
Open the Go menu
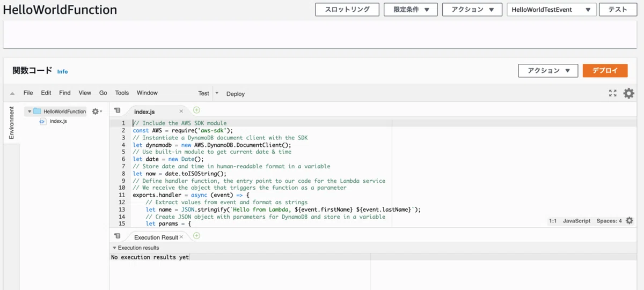pos(103,93)
